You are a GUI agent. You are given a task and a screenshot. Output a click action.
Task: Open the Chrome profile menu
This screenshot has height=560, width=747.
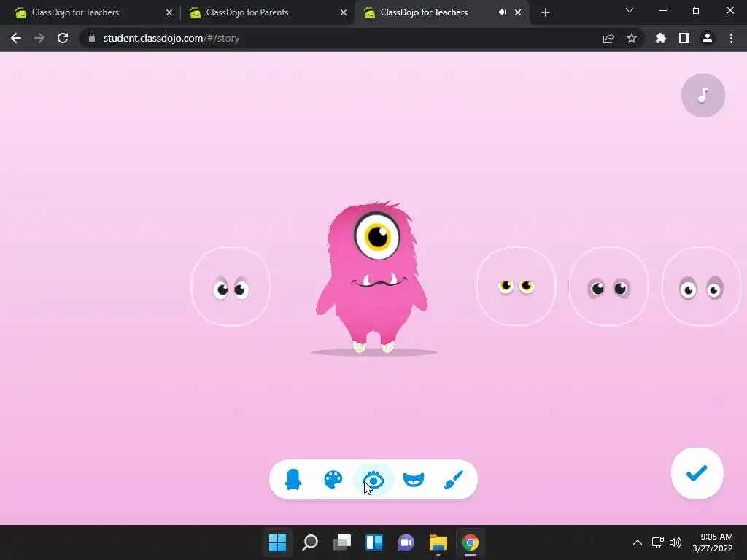[x=708, y=38]
